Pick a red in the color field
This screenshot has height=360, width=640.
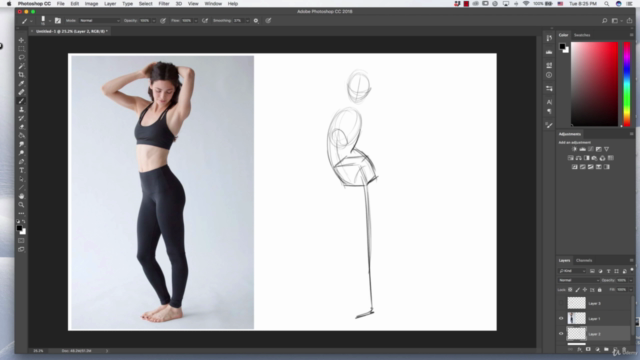tap(594, 84)
